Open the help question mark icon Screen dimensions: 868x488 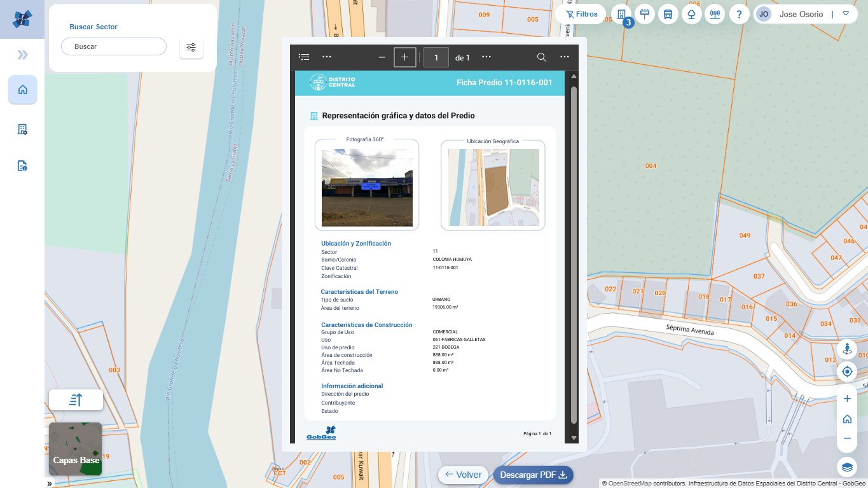[x=739, y=15]
